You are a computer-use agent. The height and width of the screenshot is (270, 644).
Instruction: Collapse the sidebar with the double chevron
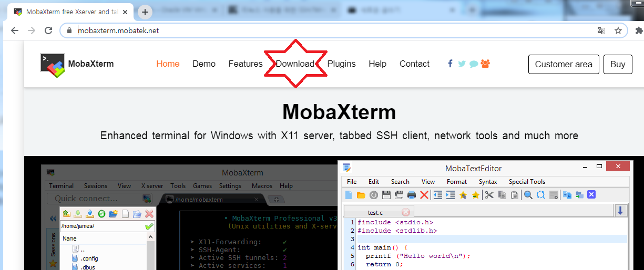point(53,219)
